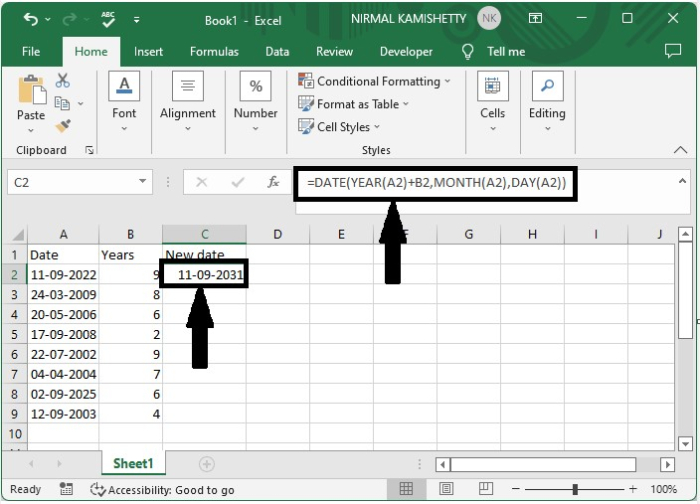Click inside the formula bar text
The height and width of the screenshot is (504, 700).
click(x=436, y=183)
